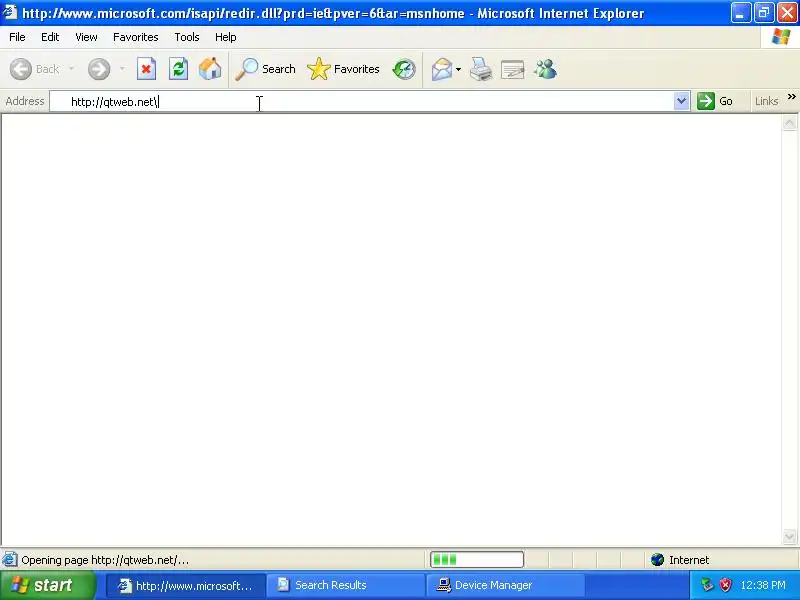Viewport: 800px width, 600px height.
Task: Click the 12:38 PM system clock
Action: [763, 585]
